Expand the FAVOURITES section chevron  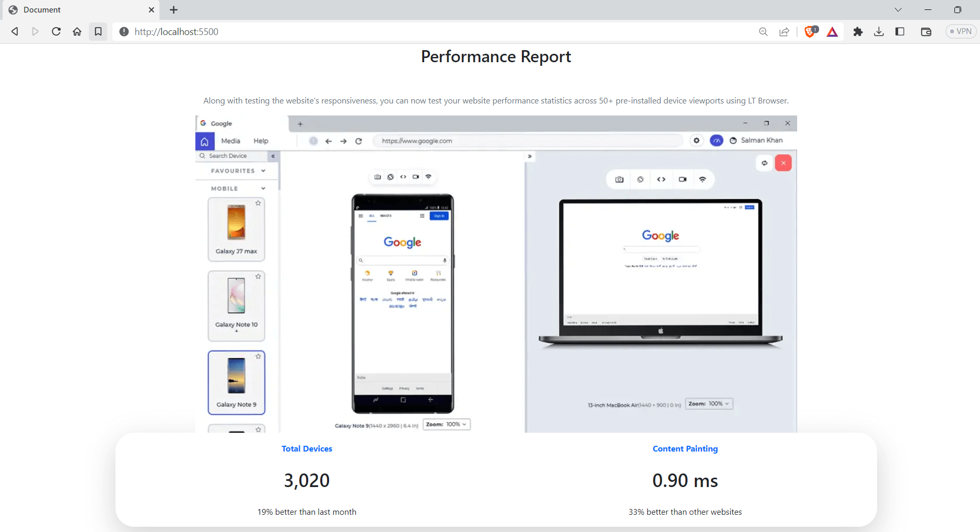coord(263,171)
